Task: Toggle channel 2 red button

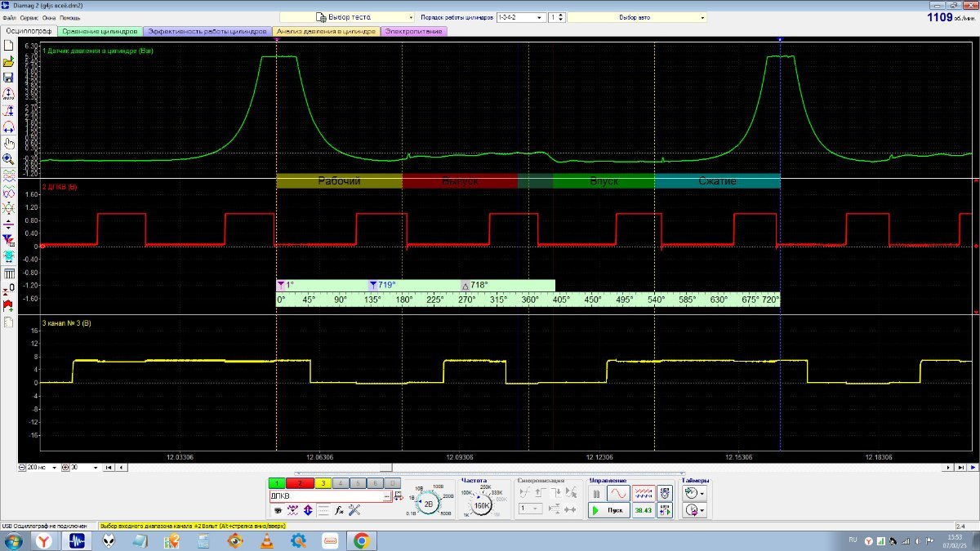Action: [301, 483]
